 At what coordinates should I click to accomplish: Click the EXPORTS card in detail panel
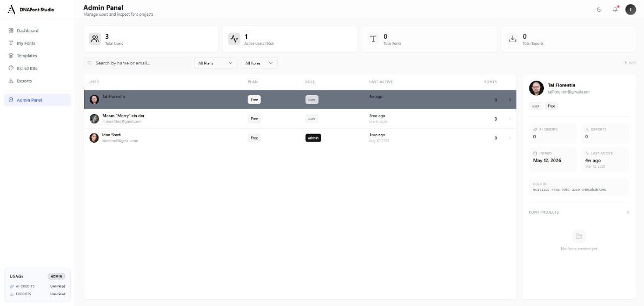pyautogui.click(x=605, y=133)
